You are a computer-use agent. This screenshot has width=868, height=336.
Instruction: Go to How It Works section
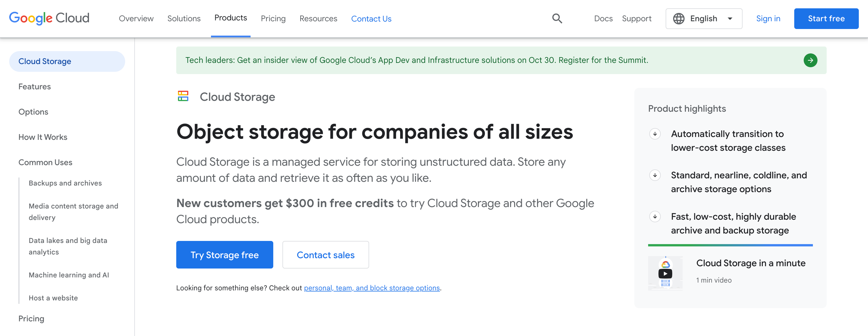point(43,137)
